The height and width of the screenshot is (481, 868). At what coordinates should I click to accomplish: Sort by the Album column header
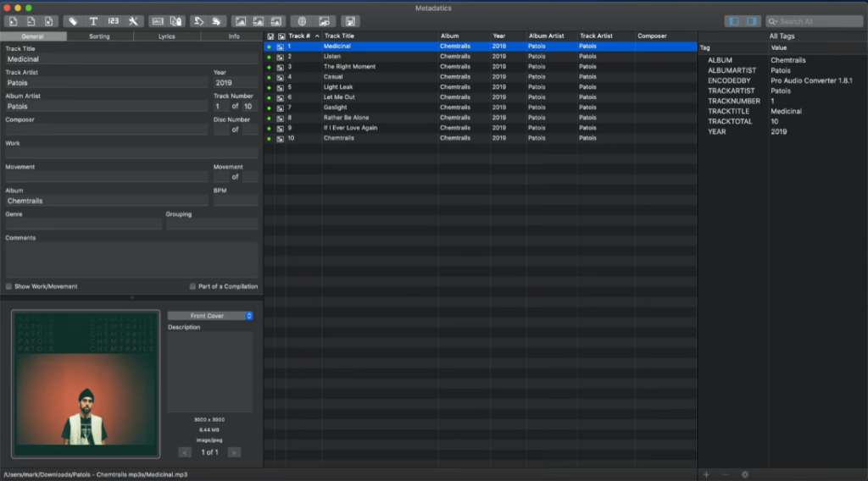coord(464,36)
